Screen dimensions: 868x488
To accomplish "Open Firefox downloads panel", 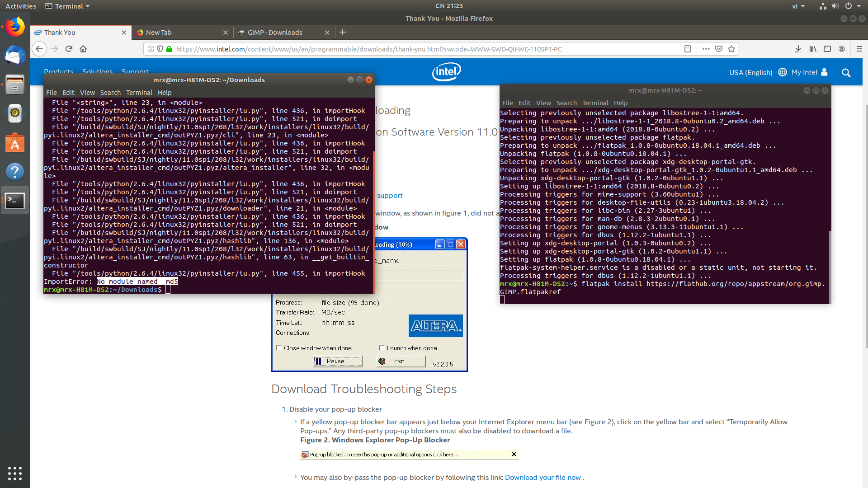I will (x=798, y=49).
